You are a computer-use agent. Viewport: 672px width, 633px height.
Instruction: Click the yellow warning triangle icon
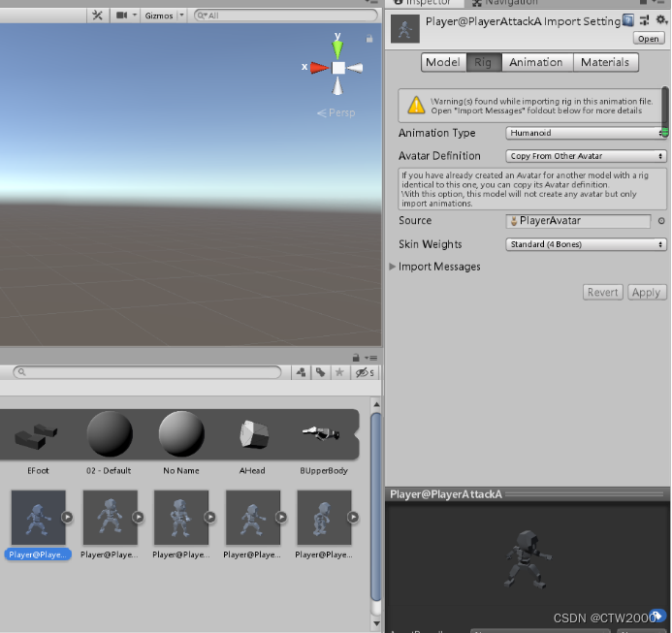tap(416, 105)
